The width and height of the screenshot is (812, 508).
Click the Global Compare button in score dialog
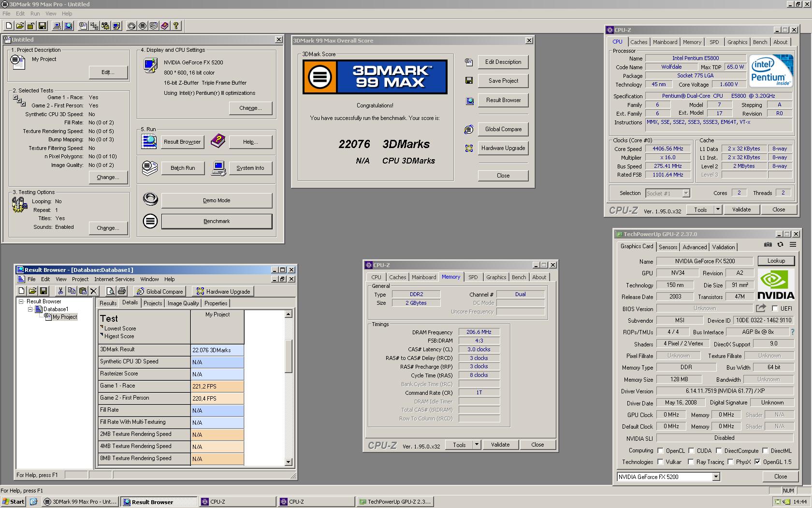[x=503, y=129]
